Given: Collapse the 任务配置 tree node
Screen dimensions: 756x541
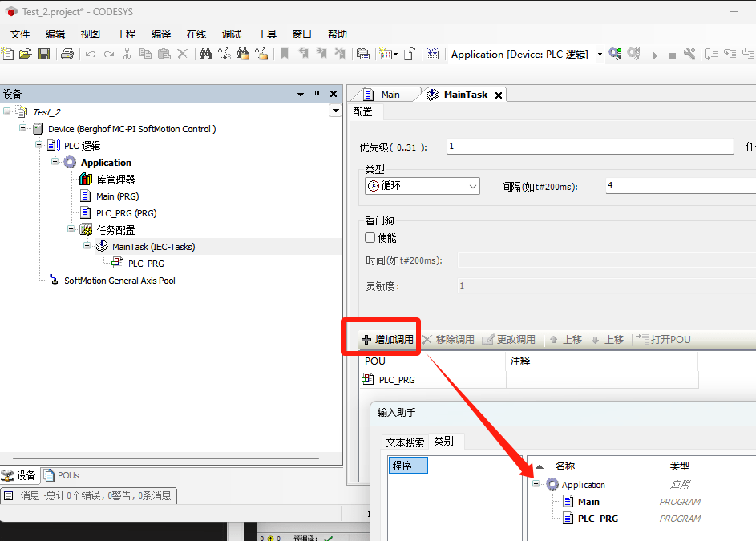Looking at the screenshot, I should point(71,230).
